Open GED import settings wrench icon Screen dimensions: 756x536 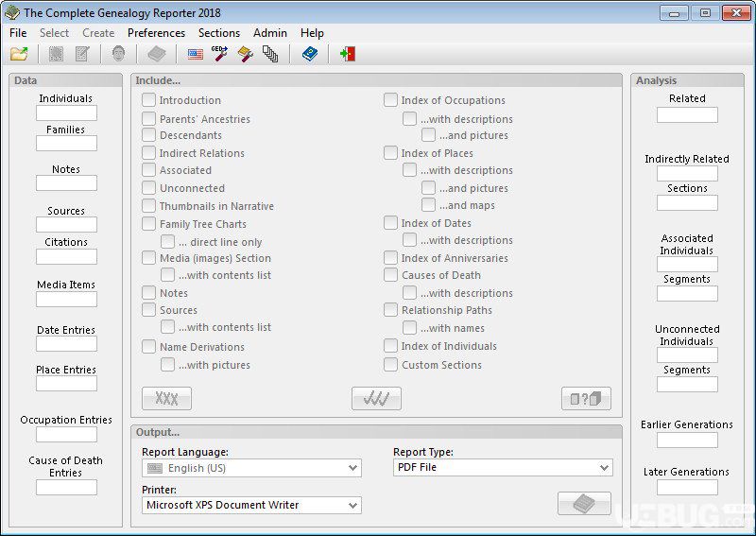click(x=220, y=54)
